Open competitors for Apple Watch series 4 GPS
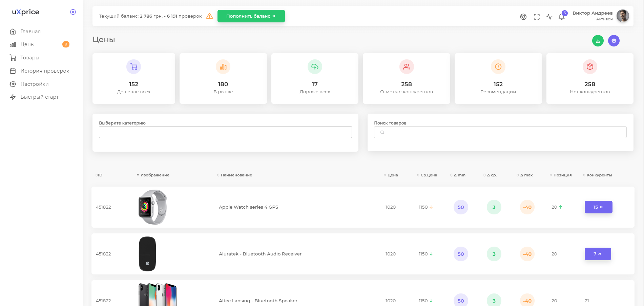The image size is (644, 306). click(x=598, y=207)
